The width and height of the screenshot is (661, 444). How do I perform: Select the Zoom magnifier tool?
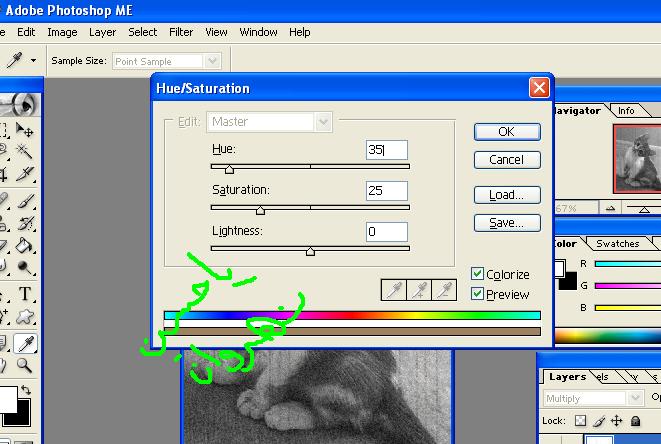tap(26, 369)
